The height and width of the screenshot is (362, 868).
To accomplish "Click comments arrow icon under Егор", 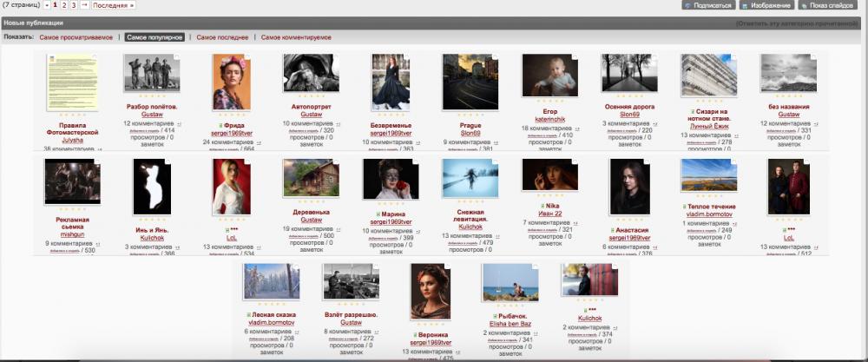I will (x=577, y=128).
